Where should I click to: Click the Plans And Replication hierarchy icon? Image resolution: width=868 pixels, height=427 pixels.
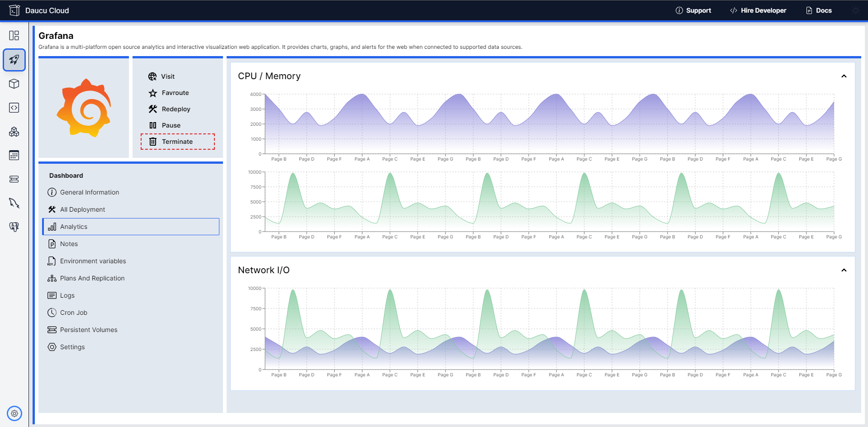(x=52, y=278)
